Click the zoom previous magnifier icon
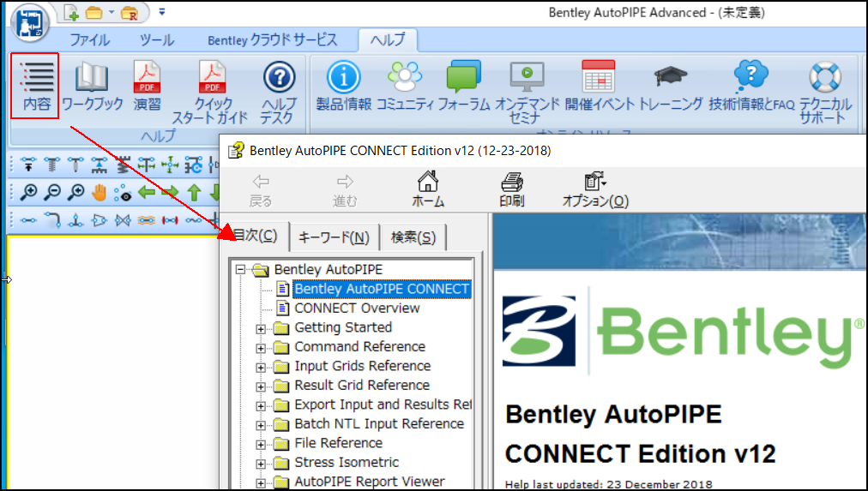Viewport: 868px width, 491px height. click(x=75, y=193)
